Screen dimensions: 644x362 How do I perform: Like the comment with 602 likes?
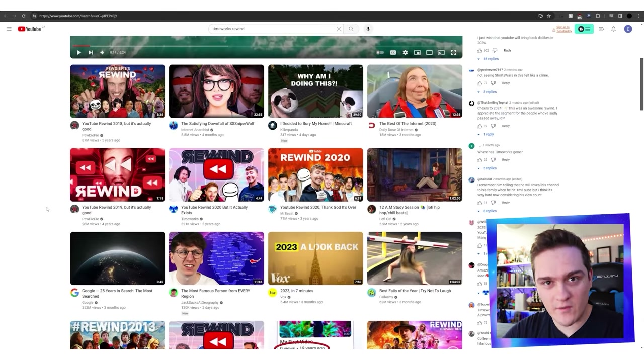coord(479,50)
